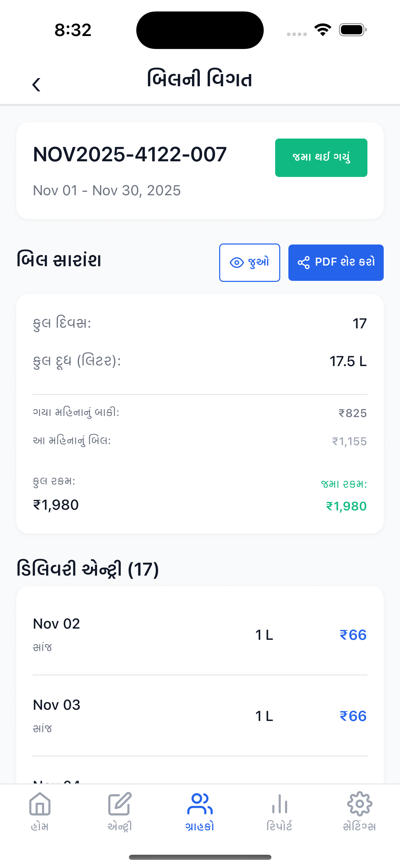The width and height of the screenshot is (400, 868).
Task: Tap the back chevron in header
Action: click(36, 84)
